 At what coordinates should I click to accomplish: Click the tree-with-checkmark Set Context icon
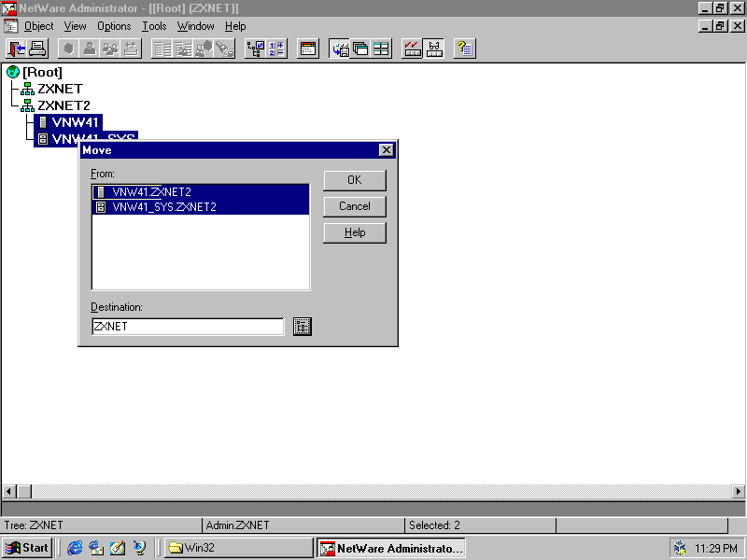(x=256, y=49)
